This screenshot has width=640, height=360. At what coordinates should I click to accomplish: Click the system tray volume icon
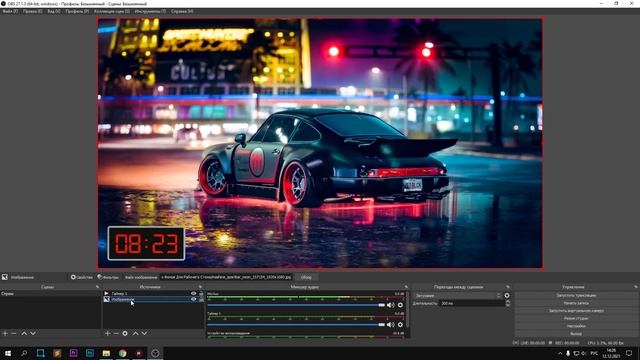pos(583,353)
